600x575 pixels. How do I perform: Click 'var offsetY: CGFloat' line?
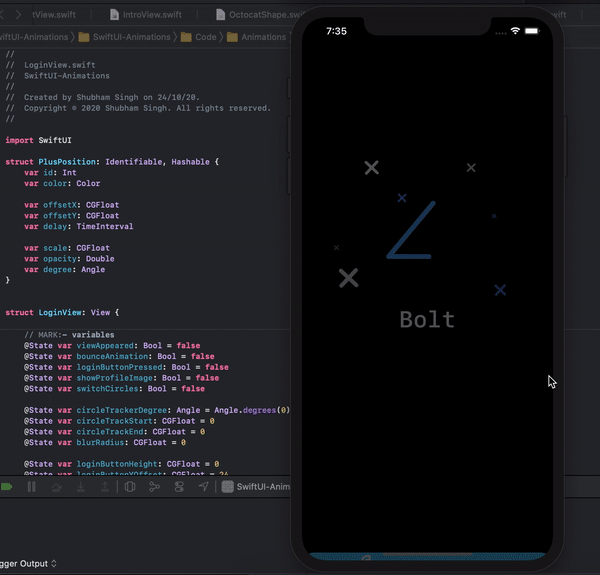coord(72,215)
